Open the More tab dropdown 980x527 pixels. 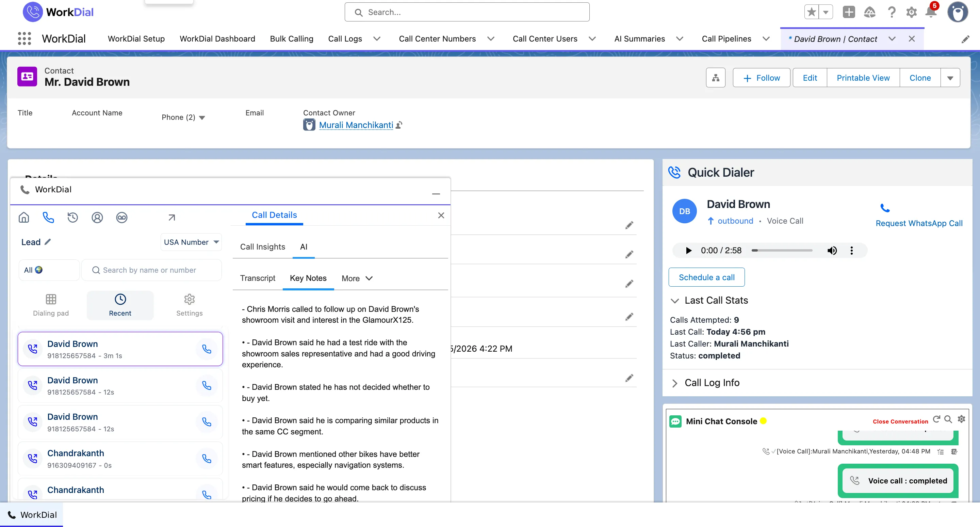(357, 278)
